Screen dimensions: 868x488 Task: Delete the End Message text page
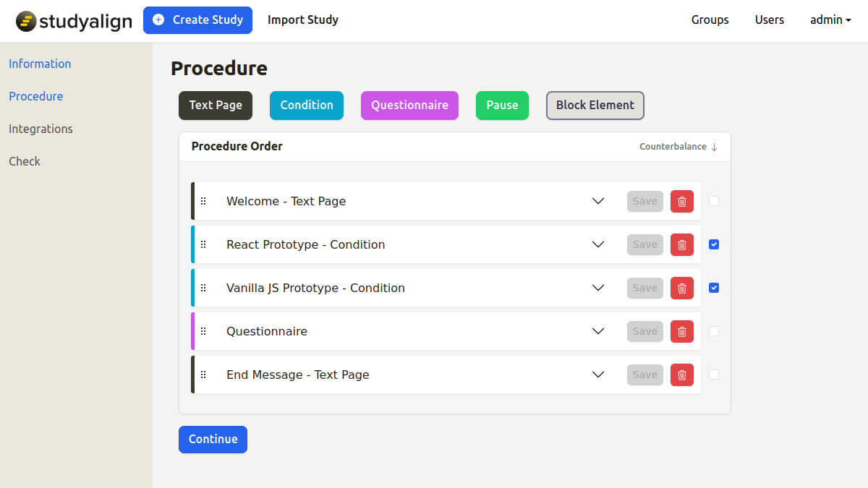point(682,374)
